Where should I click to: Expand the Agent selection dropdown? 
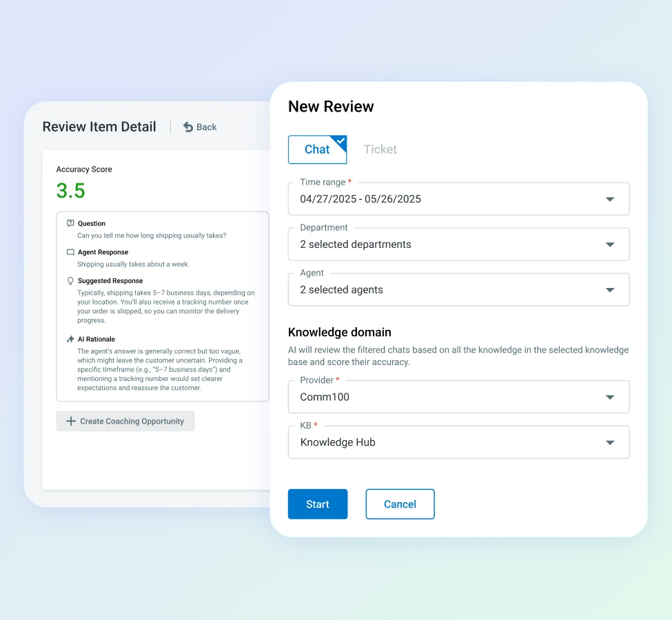609,290
